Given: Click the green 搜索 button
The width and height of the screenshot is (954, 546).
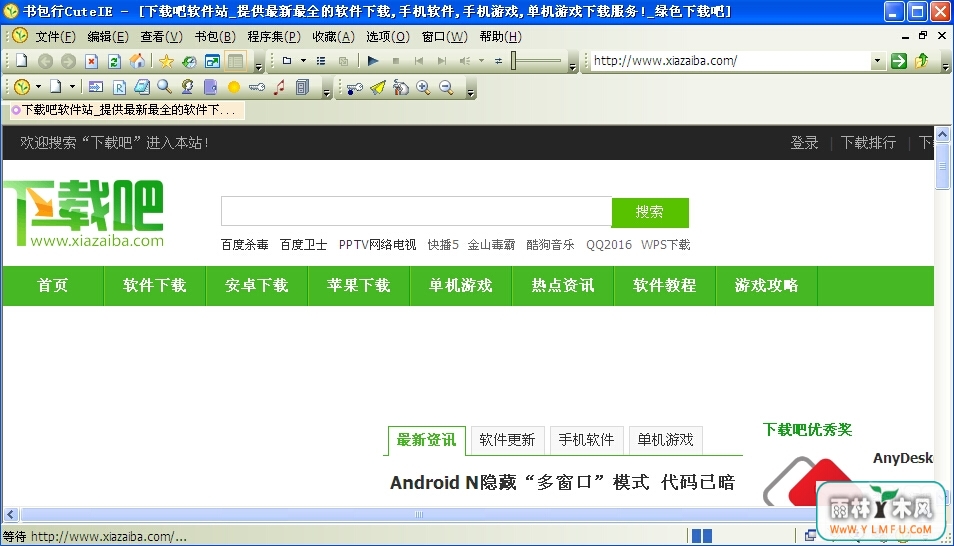Looking at the screenshot, I should [x=650, y=212].
